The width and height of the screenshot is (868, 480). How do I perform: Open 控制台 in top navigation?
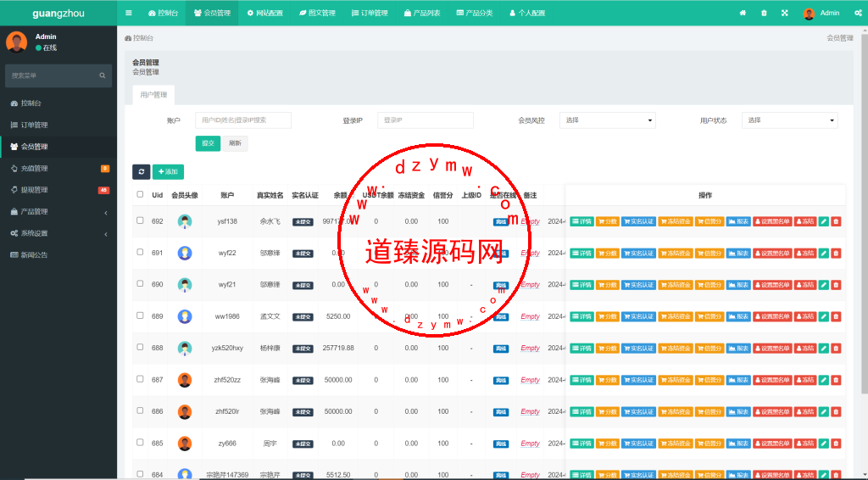[164, 13]
